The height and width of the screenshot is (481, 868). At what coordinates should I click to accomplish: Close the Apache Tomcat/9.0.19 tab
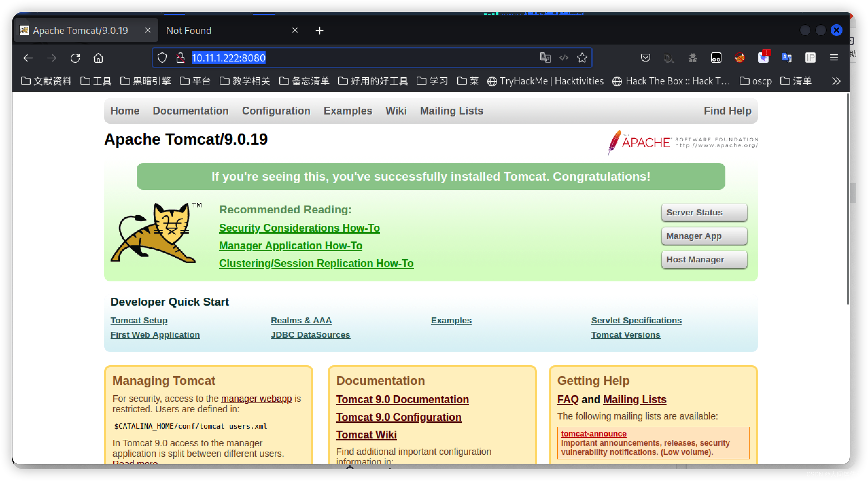(148, 30)
